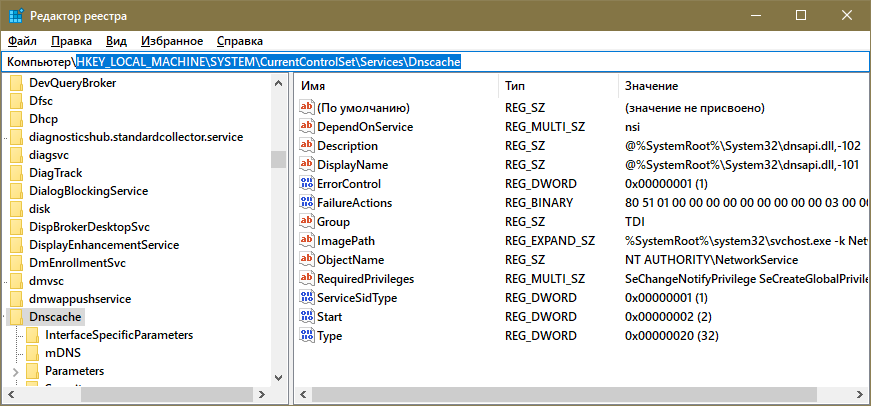Screen dimensions: 871x406
Task: Click the Dhcp folder icon in tree
Action: tap(17, 118)
